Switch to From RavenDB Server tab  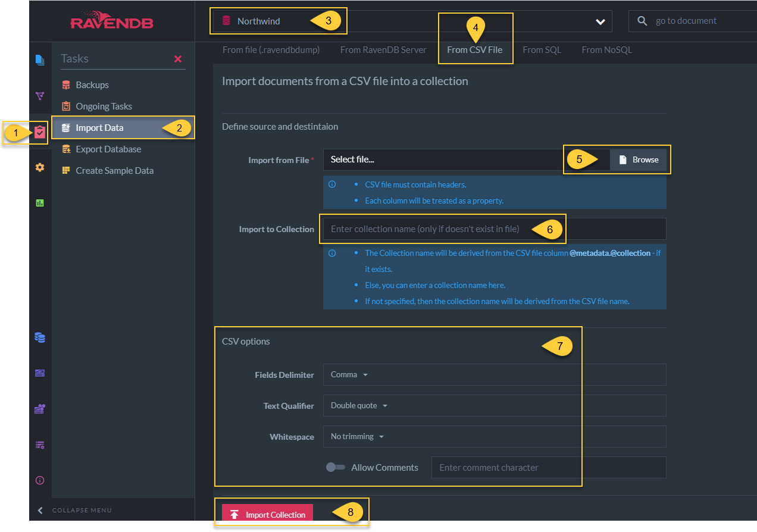coord(383,50)
